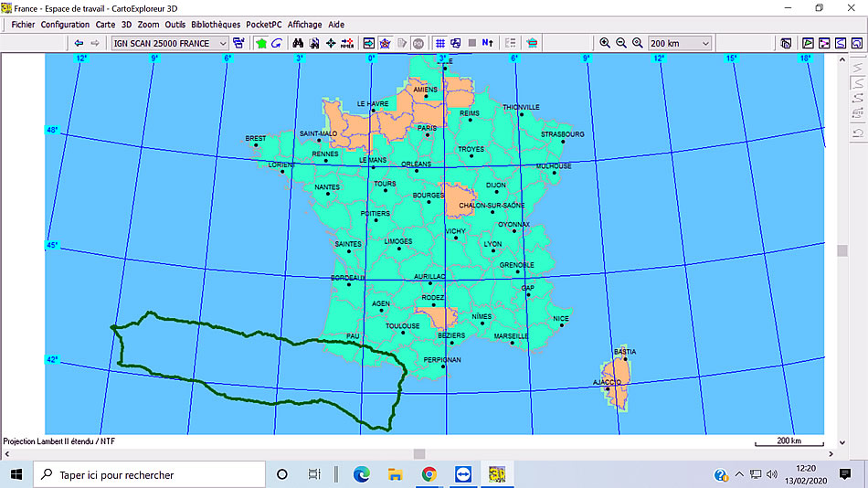Open the Carte menu
The height and width of the screenshot is (488, 868).
(x=105, y=25)
